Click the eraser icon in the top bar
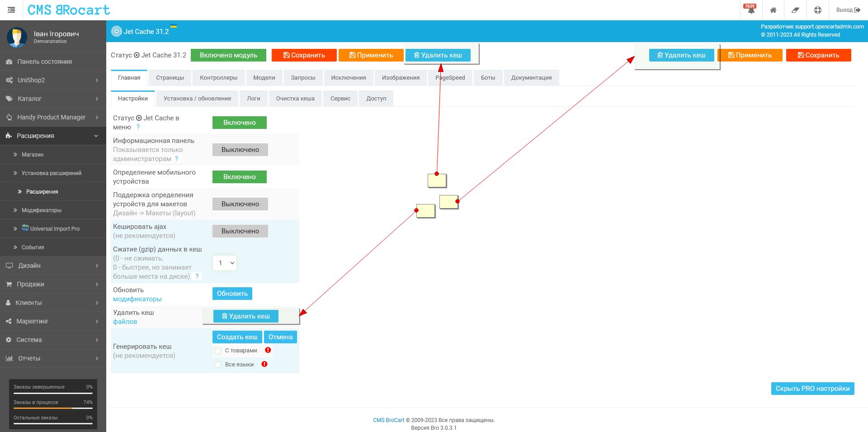This screenshot has width=868, height=432. click(x=795, y=10)
